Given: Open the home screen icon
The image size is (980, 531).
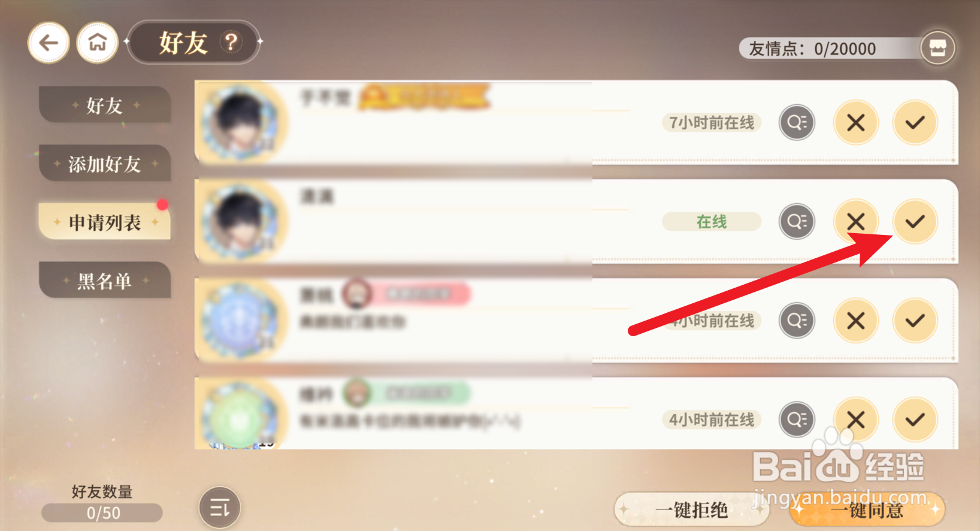Looking at the screenshot, I should (x=98, y=43).
